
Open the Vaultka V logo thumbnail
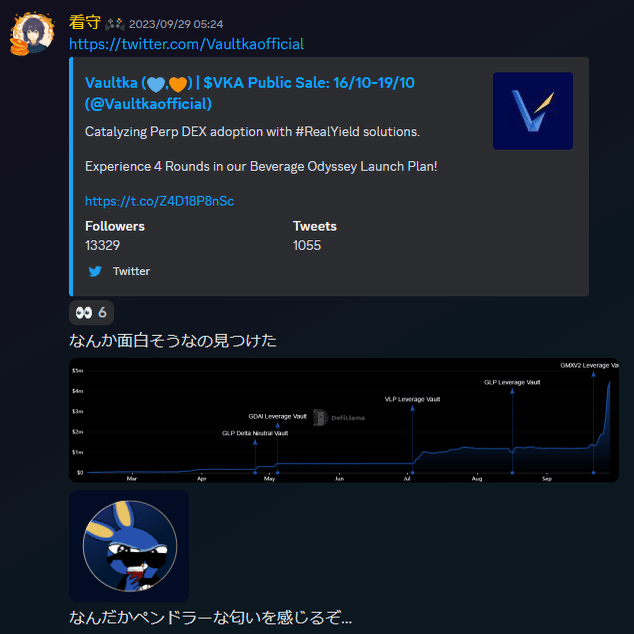(x=533, y=111)
